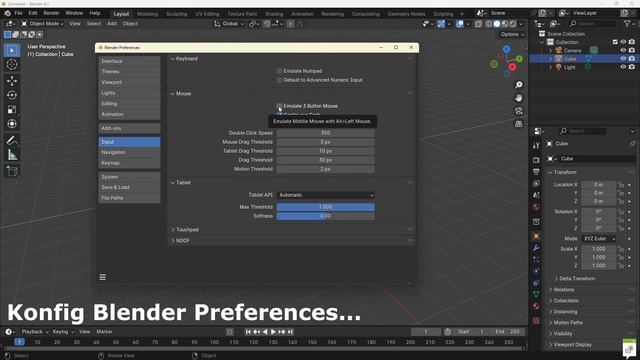Open the Render properties tab icon
This screenshot has width=640, height=360.
pyautogui.click(x=536, y=160)
